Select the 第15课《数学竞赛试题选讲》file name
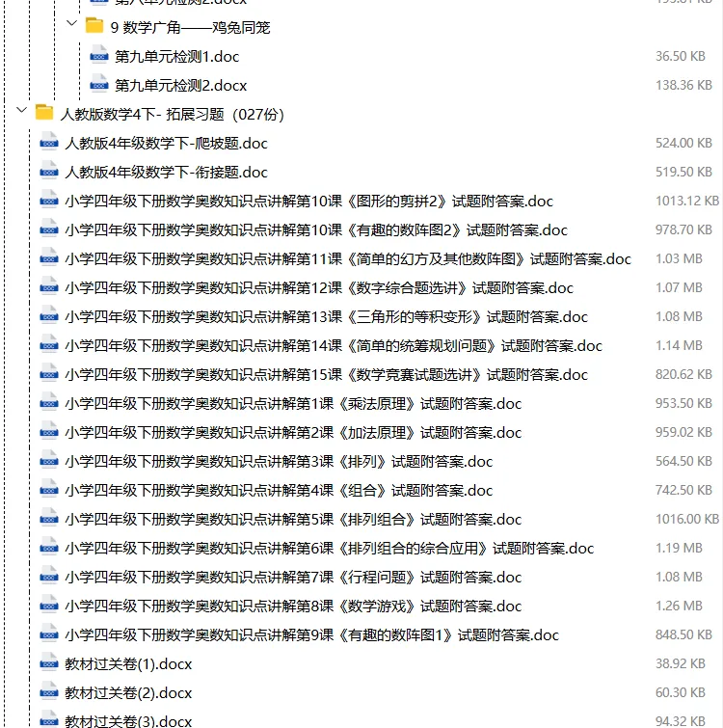This screenshot has height=728, width=723. [326, 375]
